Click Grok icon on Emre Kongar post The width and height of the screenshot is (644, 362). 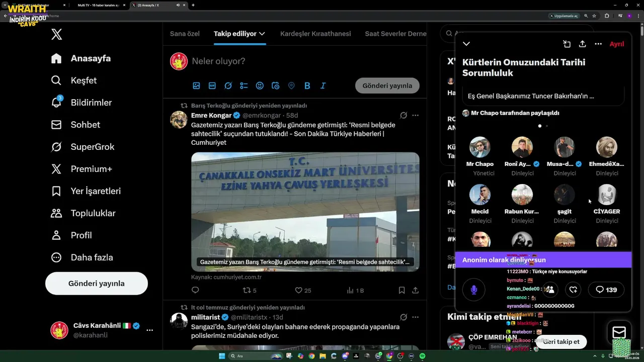tap(404, 115)
